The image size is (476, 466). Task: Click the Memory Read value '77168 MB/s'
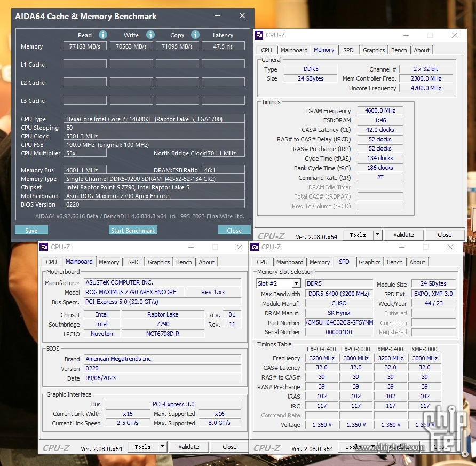tap(85, 46)
